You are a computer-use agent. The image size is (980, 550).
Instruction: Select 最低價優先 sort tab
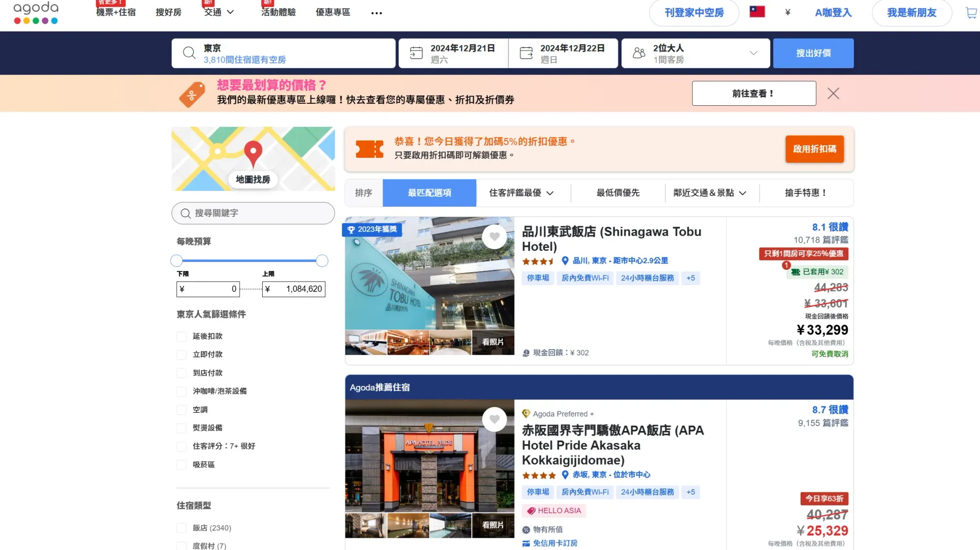click(618, 193)
